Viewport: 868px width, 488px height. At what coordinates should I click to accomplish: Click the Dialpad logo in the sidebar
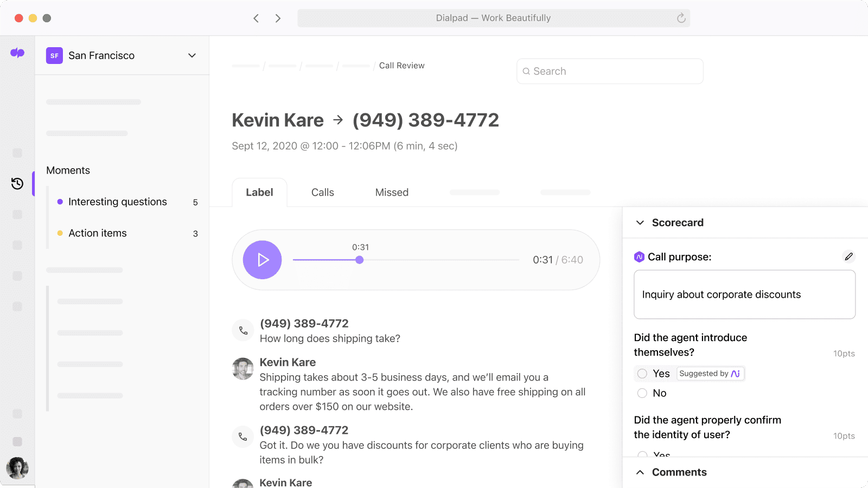pyautogui.click(x=17, y=53)
